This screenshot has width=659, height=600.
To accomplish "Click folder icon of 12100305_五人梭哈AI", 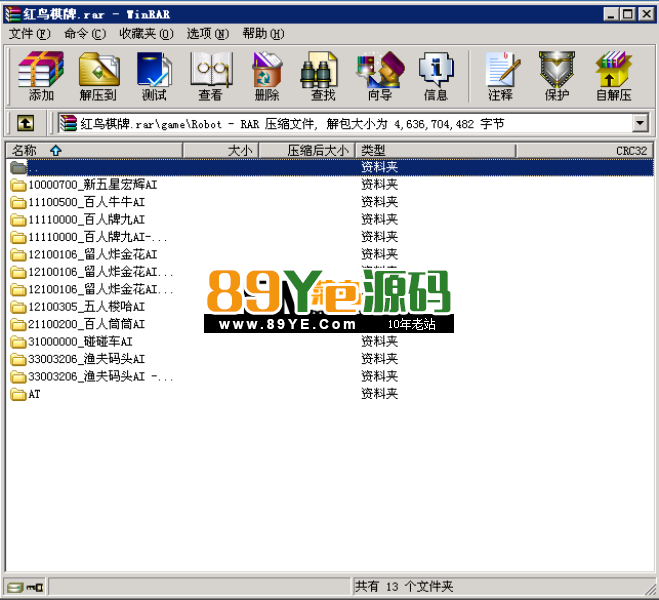I will click(18, 307).
